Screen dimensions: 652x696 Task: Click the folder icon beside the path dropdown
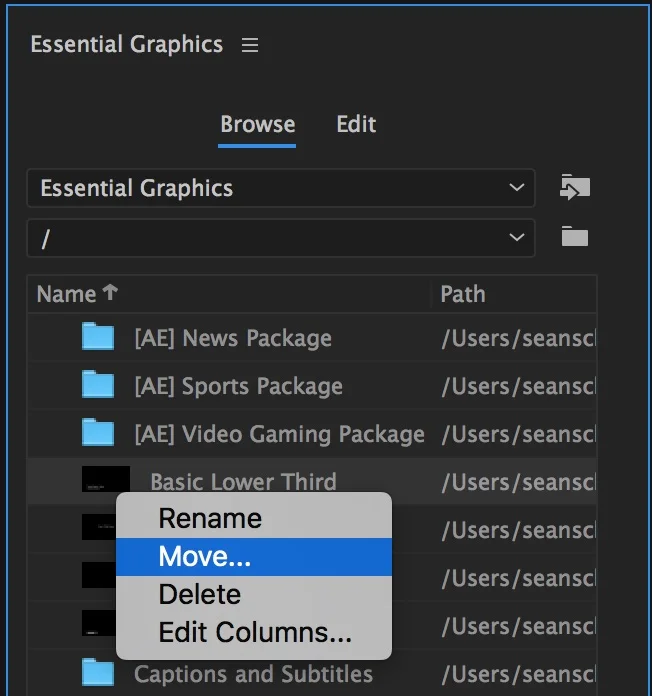tap(575, 236)
